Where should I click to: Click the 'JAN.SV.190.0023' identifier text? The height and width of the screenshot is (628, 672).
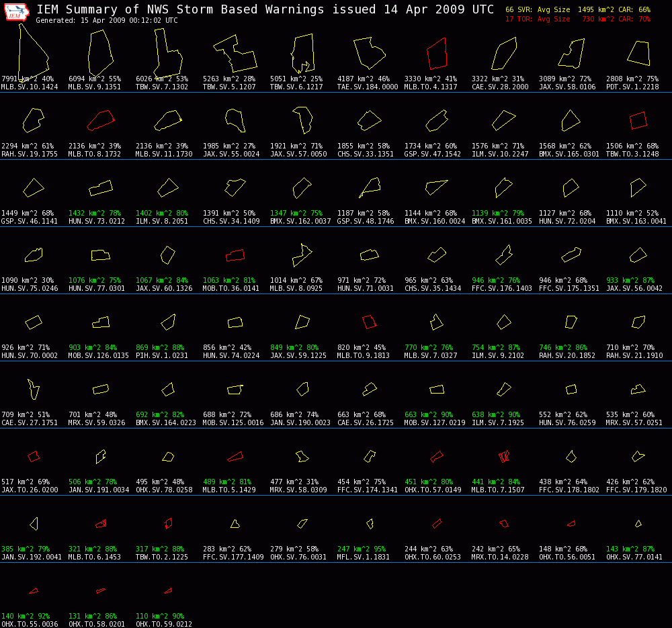tap(300, 422)
